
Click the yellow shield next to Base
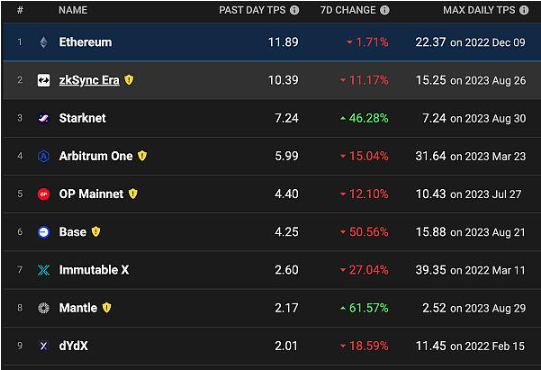[x=96, y=232]
